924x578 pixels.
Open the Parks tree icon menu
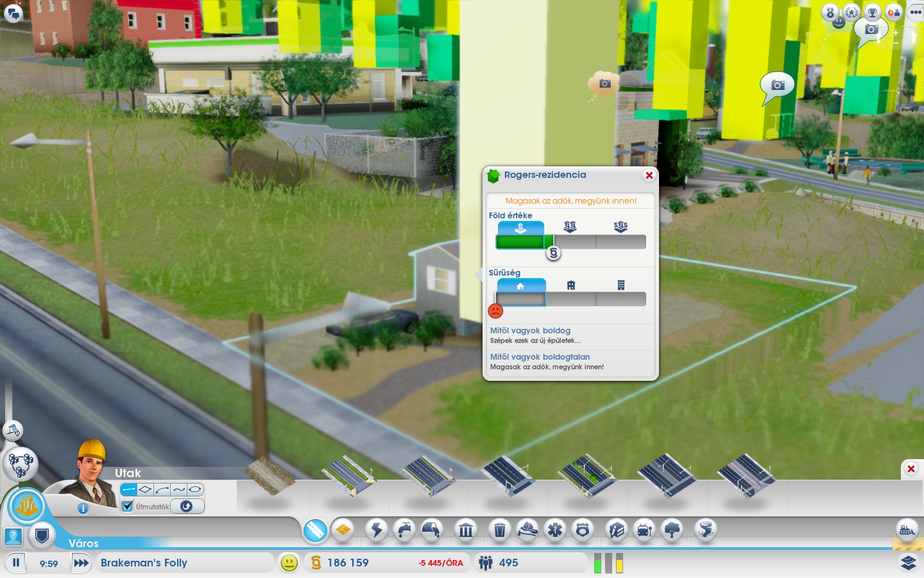point(672,530)
